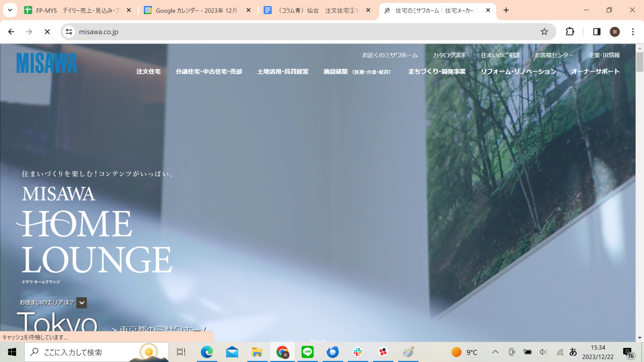The image size is (644, 362).
Task: Open File Explorer from taskbar
Action: [257, 352]
